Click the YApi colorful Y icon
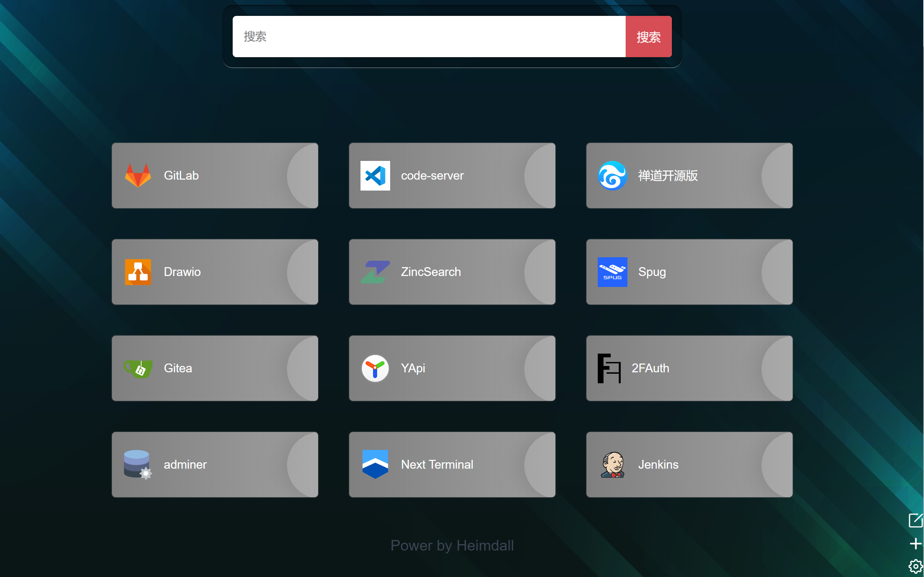 [x=375, y=369]
